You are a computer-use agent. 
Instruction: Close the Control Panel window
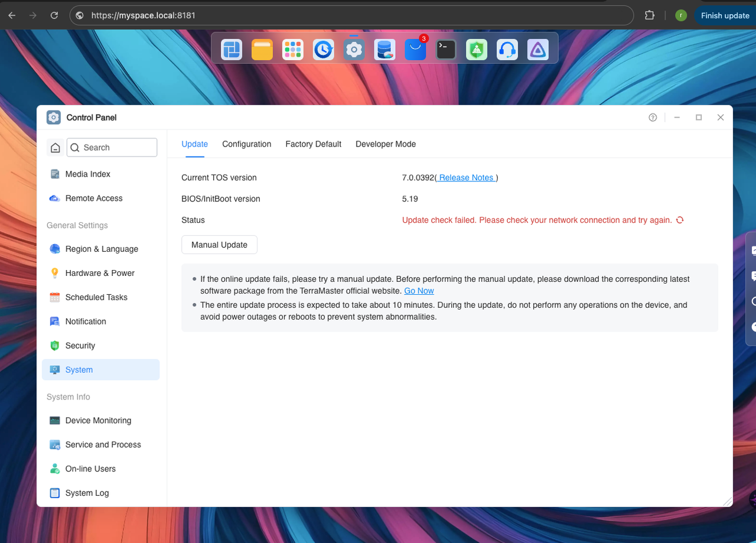721,118
